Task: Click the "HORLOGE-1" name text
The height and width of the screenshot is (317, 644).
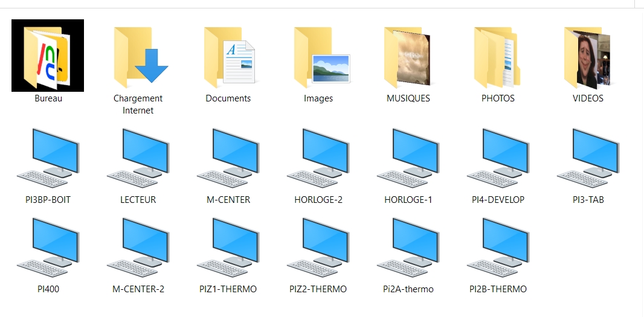Action: [x=408, y=200]
